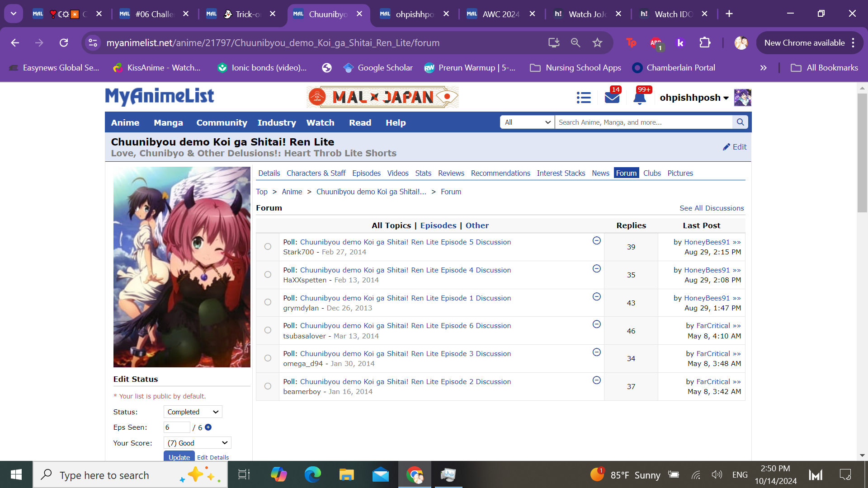Click the anime search input field
The image size is (868, 488).
coord(643,122)
